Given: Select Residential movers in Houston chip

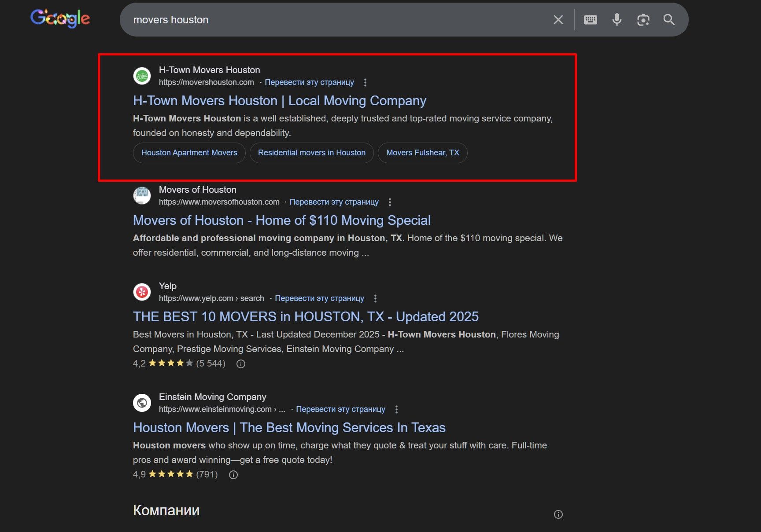Looking at the screenshot, I should (311, 153).
